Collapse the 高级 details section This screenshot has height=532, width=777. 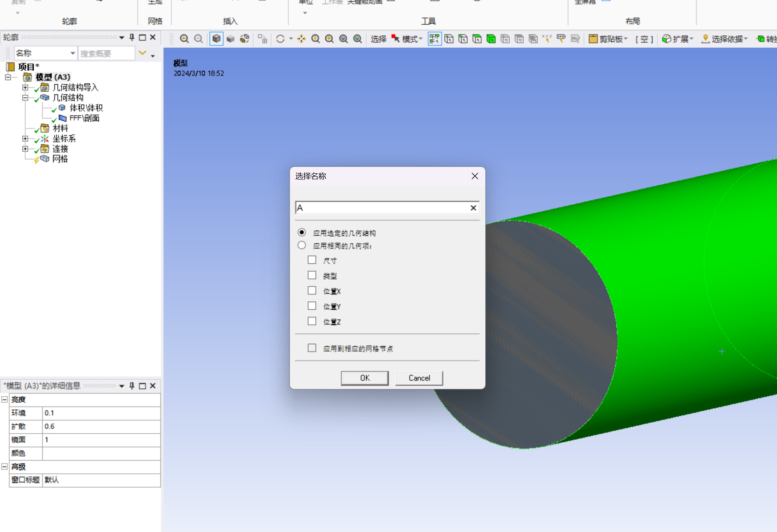point(4,466)
